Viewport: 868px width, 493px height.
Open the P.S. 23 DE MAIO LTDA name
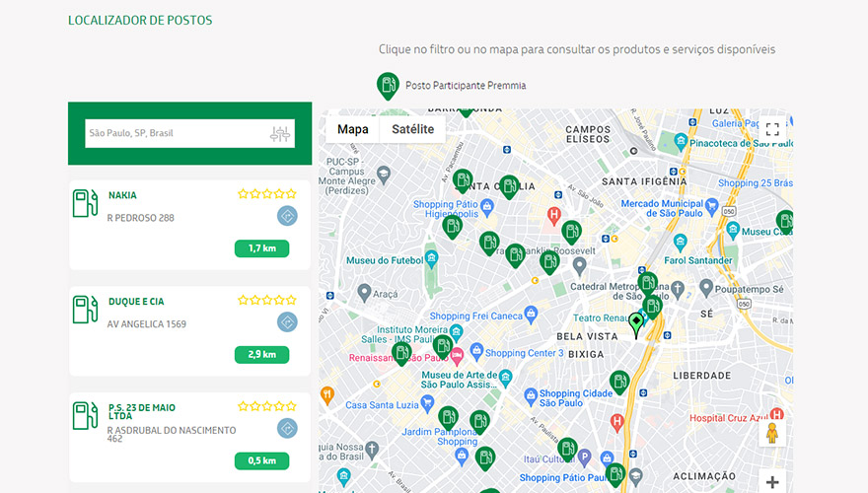click(142, 412)
